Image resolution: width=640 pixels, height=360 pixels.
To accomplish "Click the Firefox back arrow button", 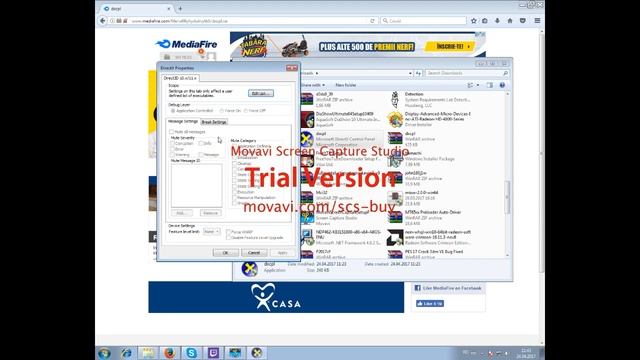I will [x=103, y=20].
